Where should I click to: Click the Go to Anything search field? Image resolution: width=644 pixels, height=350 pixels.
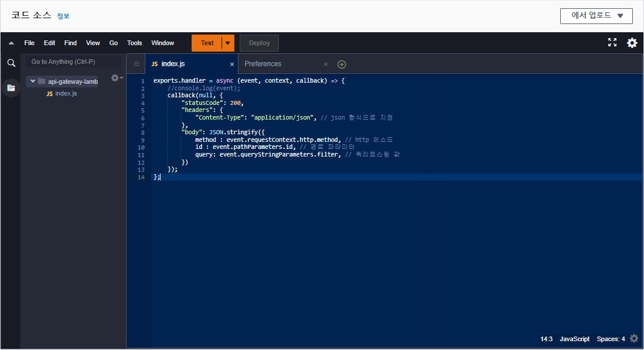(72, 61)
